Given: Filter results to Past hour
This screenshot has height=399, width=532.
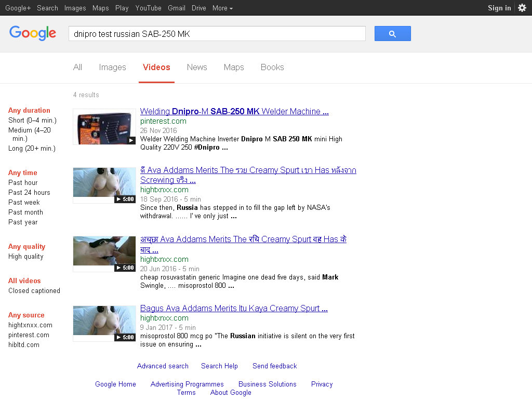Looking at the screenshot, I should pos(23,182).
